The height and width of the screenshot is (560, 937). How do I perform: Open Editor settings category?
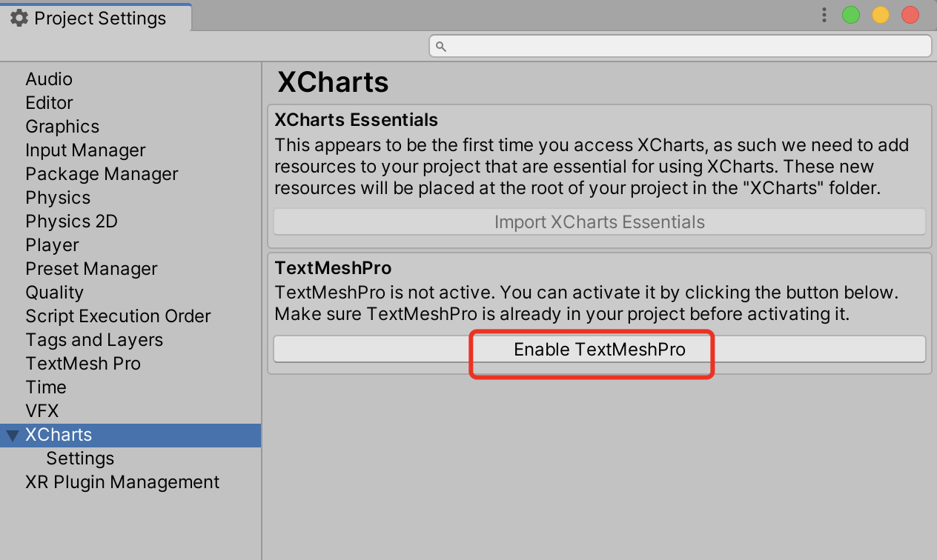coord(49,103)
